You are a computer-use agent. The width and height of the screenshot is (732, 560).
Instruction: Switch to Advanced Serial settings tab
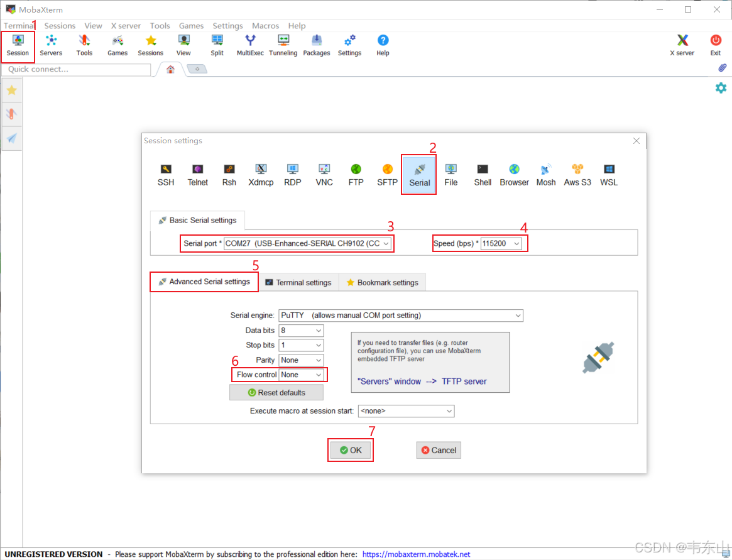[204, 282]
